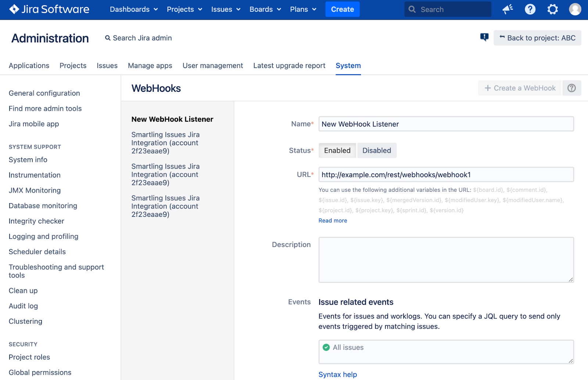Open System info page
Screen dimensions: 588x380
(x=28, y=160)
